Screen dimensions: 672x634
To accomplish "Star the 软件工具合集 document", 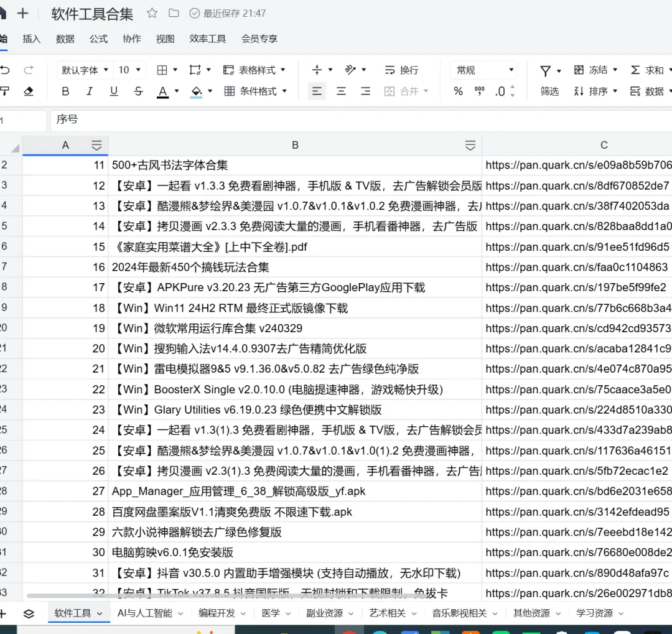I will click(x=152, y=13).
